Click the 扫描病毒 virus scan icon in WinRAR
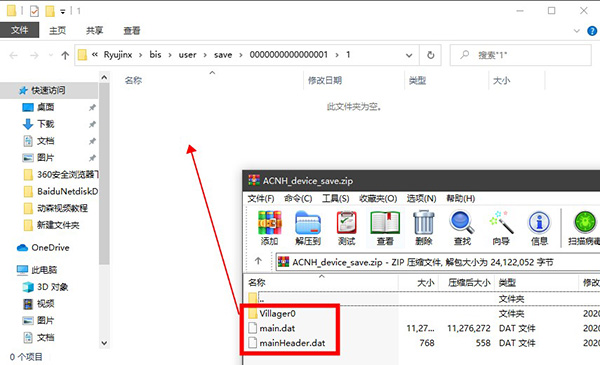This screenshot has width=600, height=365. tap(584, 227)
